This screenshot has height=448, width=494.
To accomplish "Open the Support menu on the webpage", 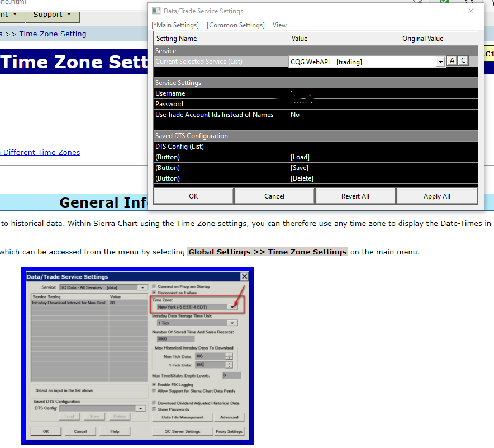I will 52,15.
